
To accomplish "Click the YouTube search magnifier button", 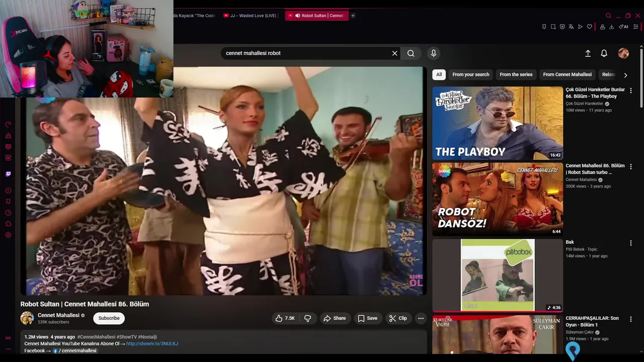I will pyautogui.click(x=411, y=53).
